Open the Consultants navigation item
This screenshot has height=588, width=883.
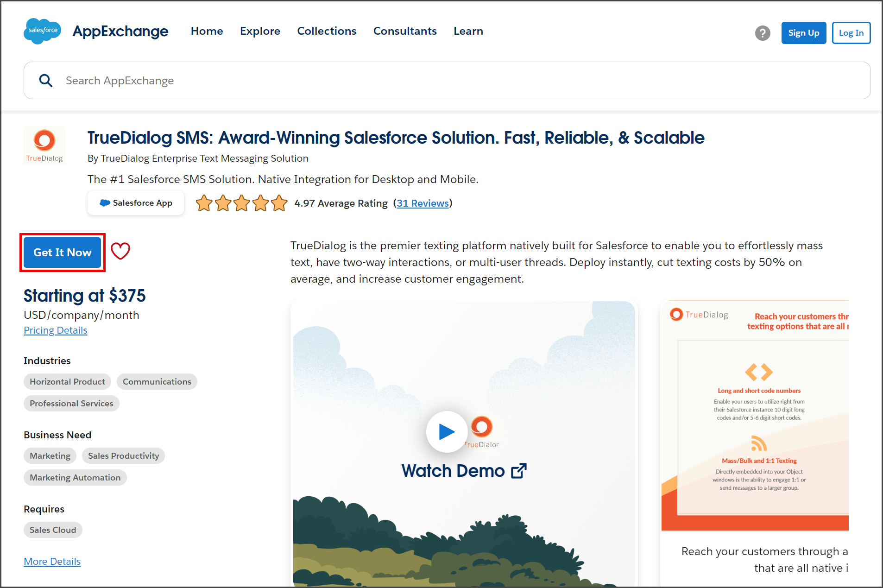pyautogui.click(x=405, y=31)
